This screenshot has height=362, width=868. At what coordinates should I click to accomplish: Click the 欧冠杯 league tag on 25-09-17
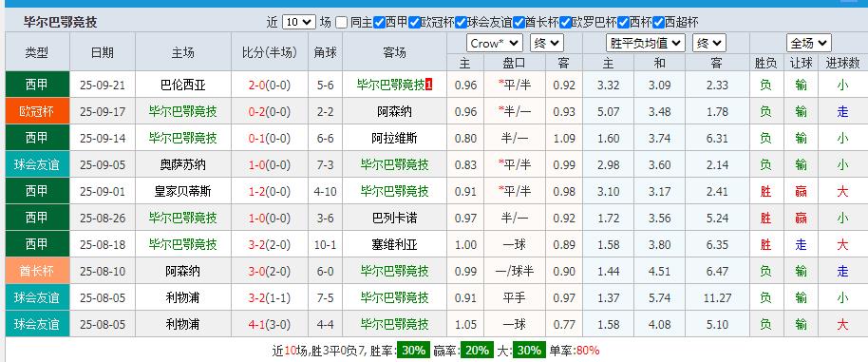[x=37, y=111]
